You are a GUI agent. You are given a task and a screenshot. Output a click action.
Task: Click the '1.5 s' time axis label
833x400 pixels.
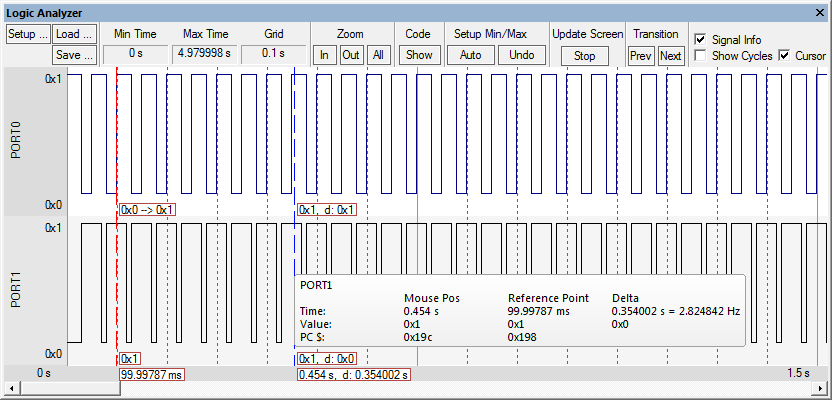point(798,373)
